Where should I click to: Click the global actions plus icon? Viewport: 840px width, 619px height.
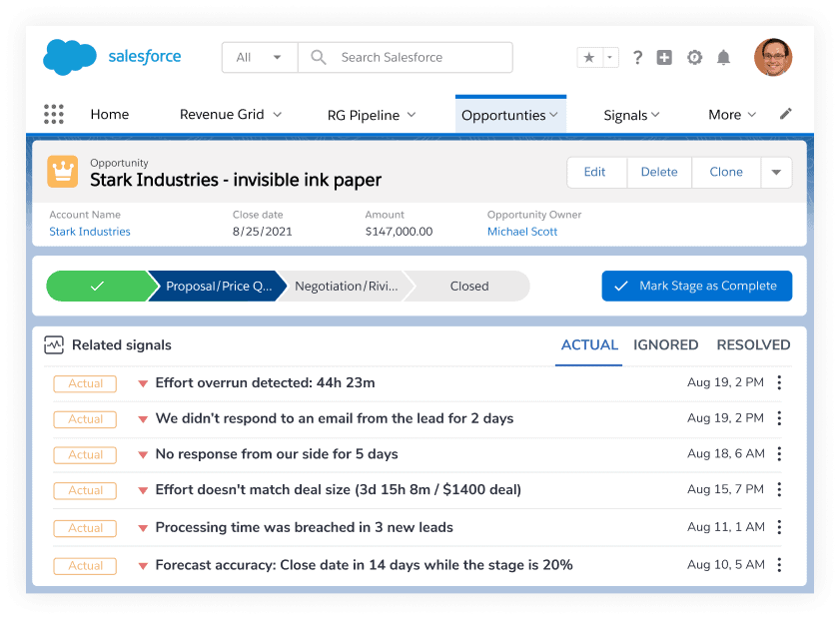664,57
